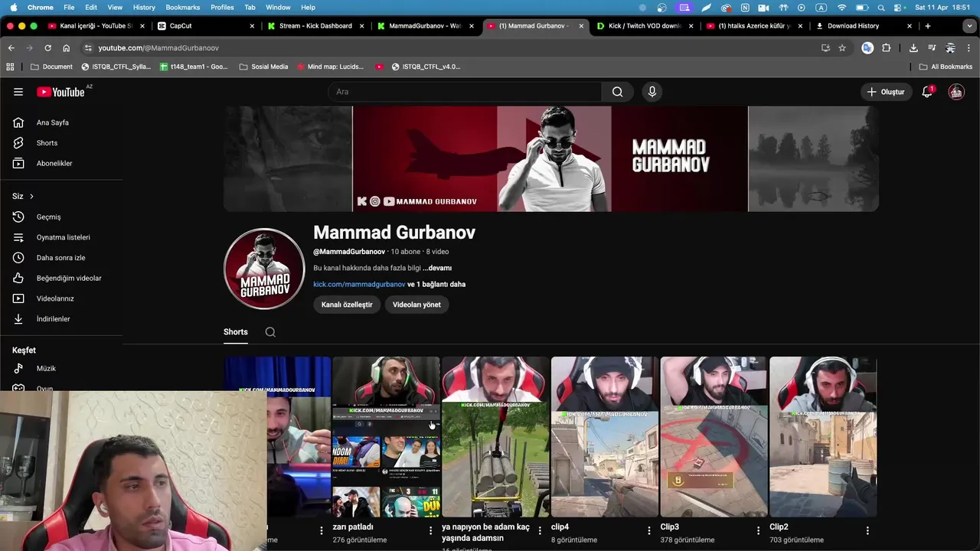
Task: Open the 'zarı patladı' short thumbnail
Action: click(x=387, y=437)
